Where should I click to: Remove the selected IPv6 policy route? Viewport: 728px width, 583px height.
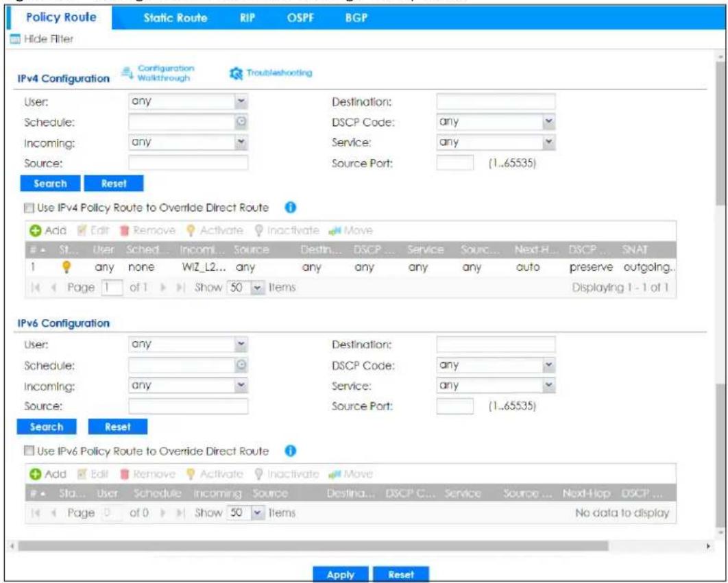(x=147, y=474)
